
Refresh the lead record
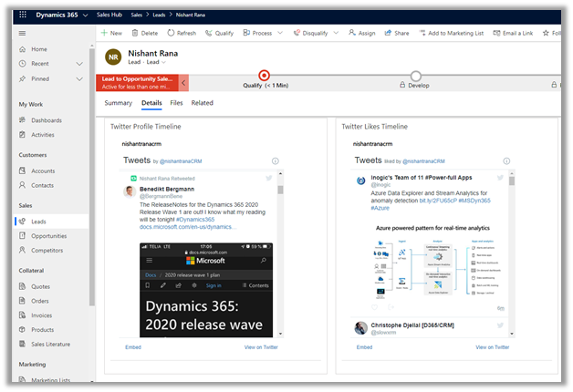point(181,33)
